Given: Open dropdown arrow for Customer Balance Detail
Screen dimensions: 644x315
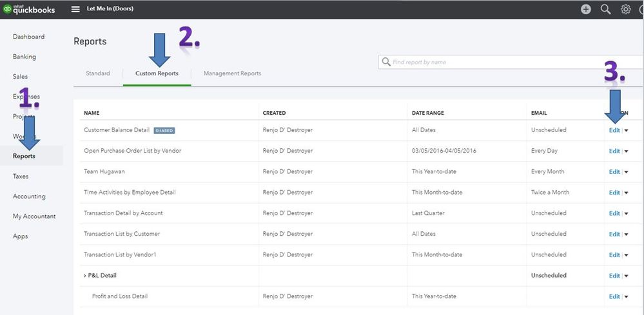Looking at the screenshot, I should (x=626, y=131).
